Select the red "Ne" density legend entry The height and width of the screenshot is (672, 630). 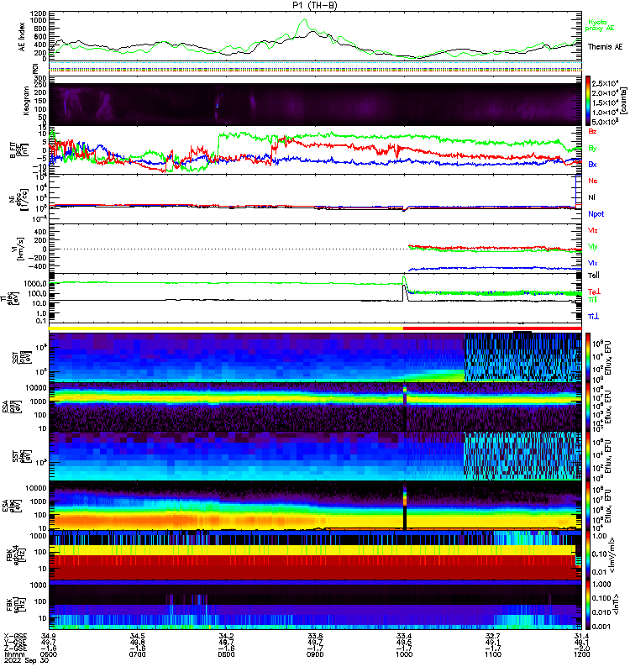tap(593, 181)
